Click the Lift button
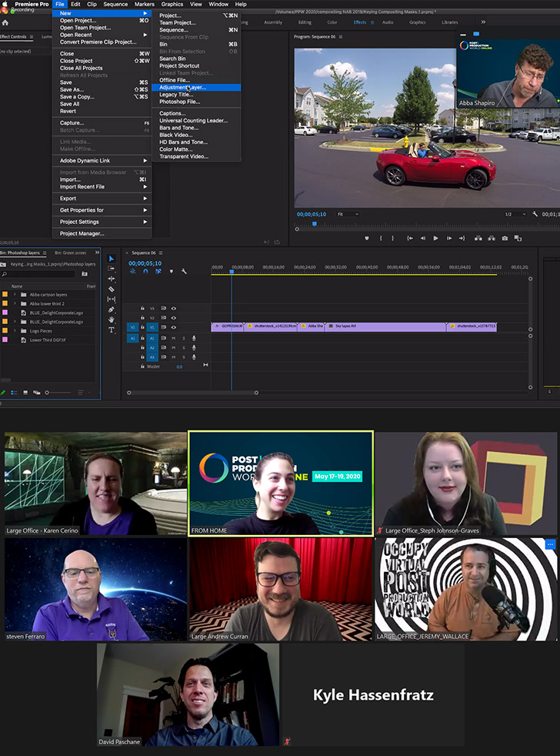 pos(478,238)
